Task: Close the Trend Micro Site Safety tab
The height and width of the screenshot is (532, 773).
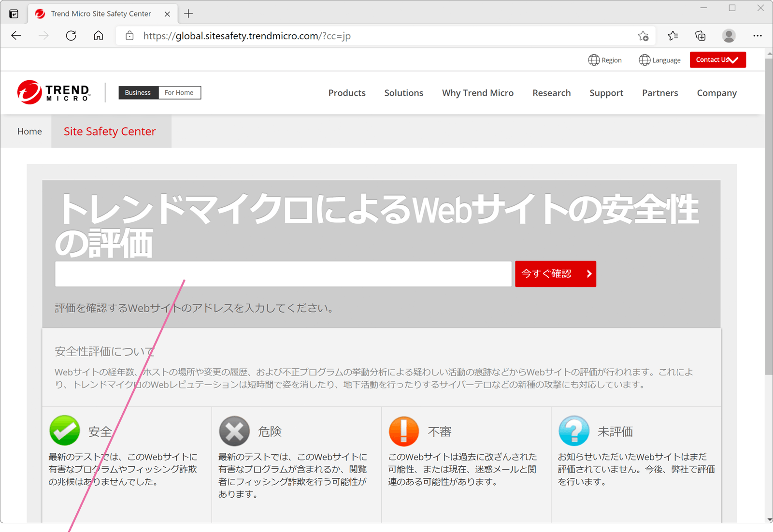Action: pos(167,14)
